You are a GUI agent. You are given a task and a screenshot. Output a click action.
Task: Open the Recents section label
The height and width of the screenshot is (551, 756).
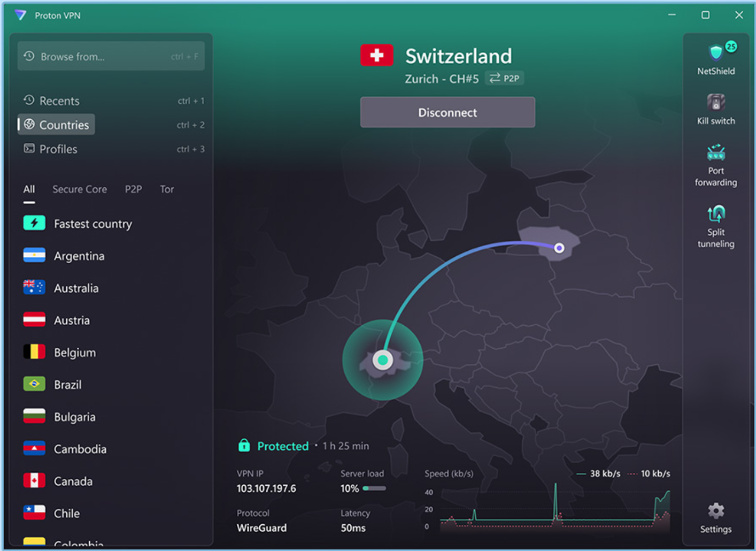(59, 101)
